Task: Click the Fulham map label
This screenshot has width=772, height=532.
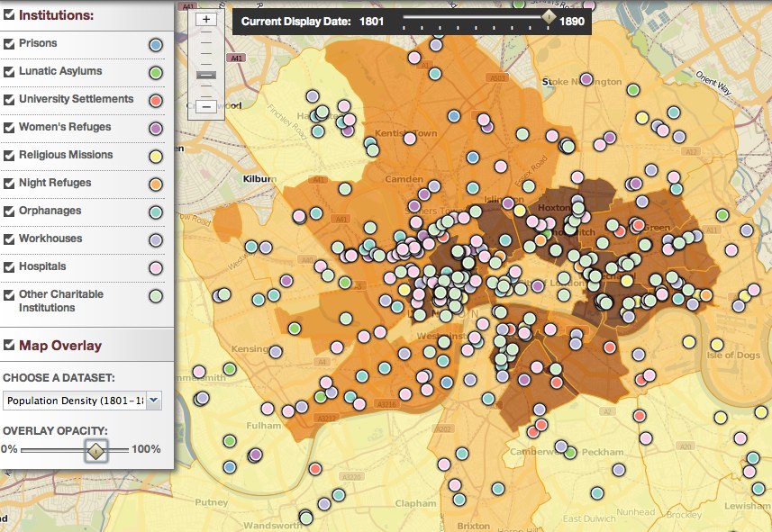Action: [x=264, y=426]
